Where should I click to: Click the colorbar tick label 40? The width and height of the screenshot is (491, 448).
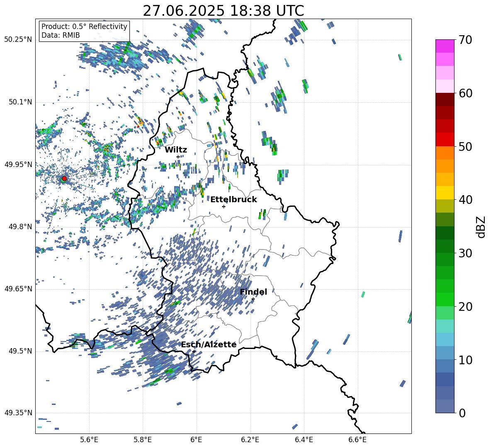(465, 200)
